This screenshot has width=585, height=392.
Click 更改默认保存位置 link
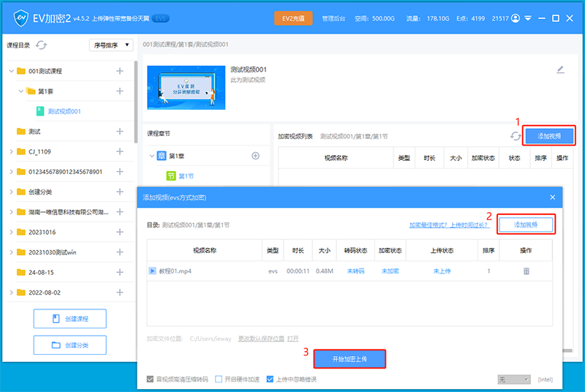(x=261, y=339)
